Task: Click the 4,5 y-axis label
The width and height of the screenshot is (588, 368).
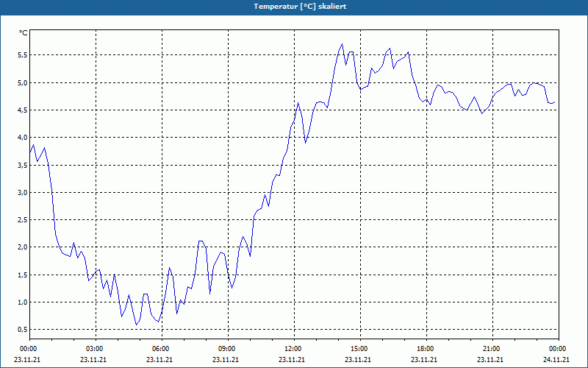Action: [24, 110]
